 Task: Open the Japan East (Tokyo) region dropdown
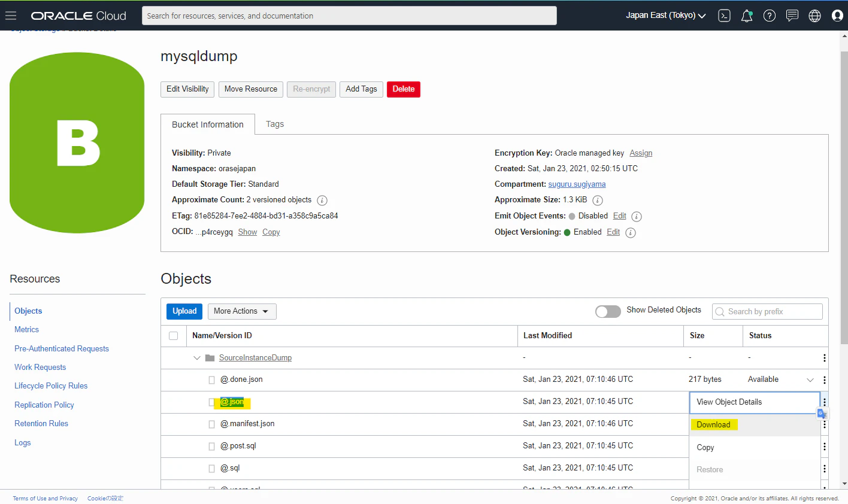pyautogui.click(x=666, y=16)
